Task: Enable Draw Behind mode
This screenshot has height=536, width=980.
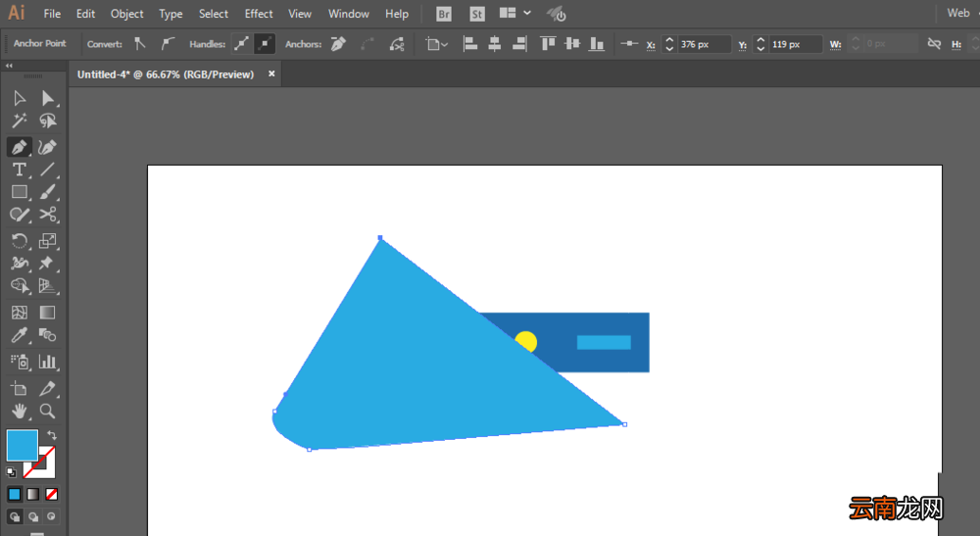Action: tap(33, 516)
